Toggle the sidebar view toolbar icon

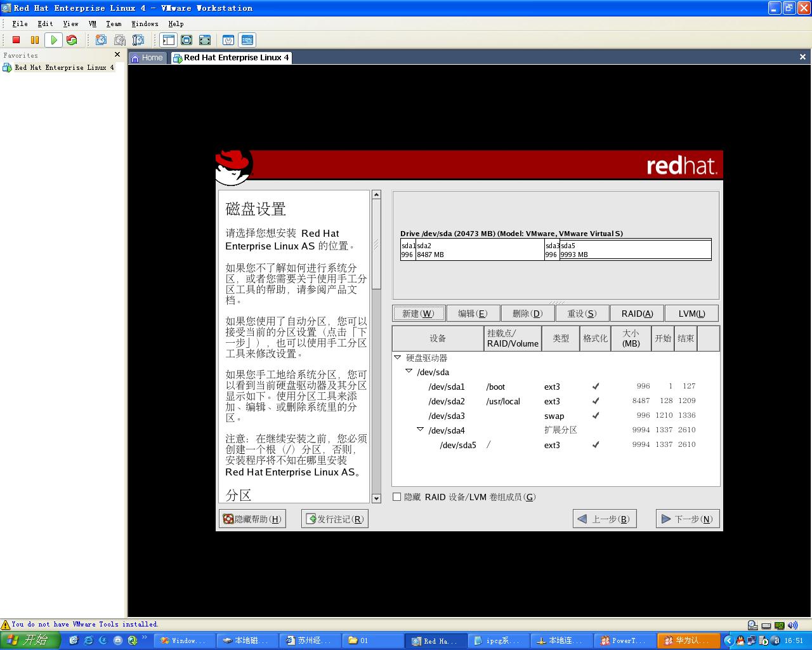(168, 40)
